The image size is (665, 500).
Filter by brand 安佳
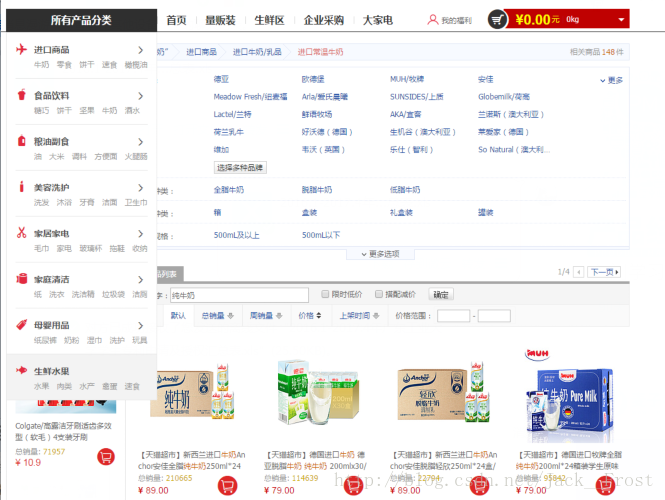point(485,79)
